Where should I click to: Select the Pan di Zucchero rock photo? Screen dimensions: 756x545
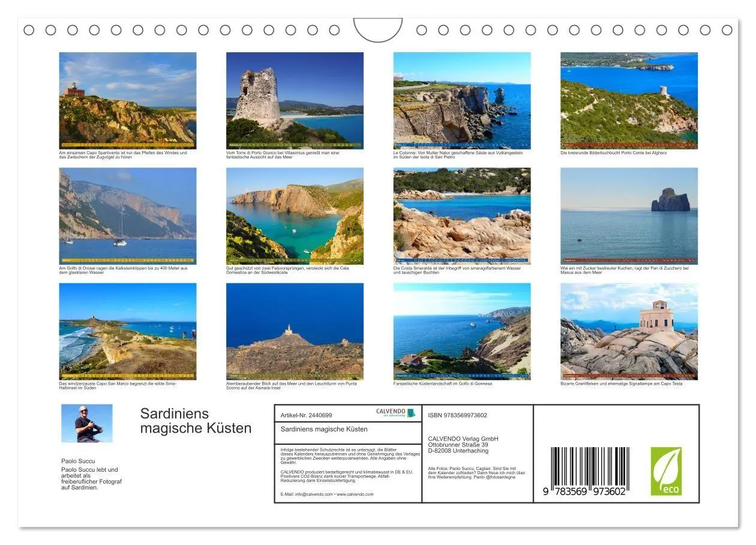(629, 216)
